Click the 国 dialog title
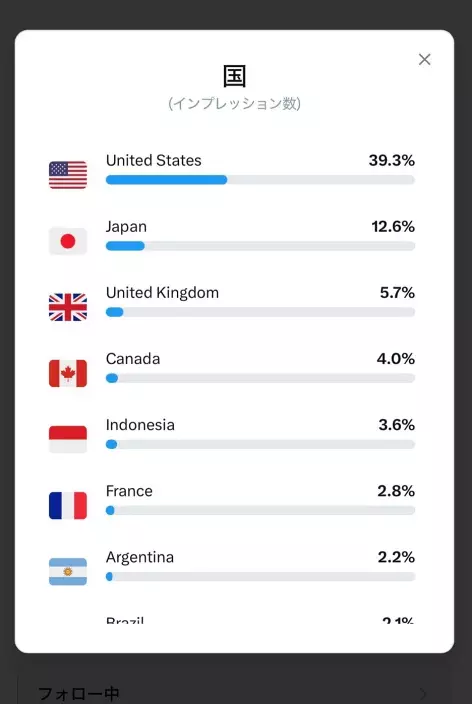This screenshot has height=704, width=472. coord(234,76)
